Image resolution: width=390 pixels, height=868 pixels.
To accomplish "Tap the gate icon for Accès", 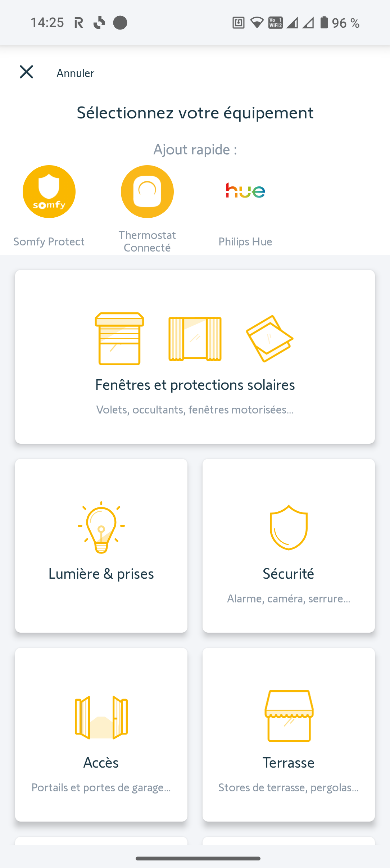I will tap(101, 717).
